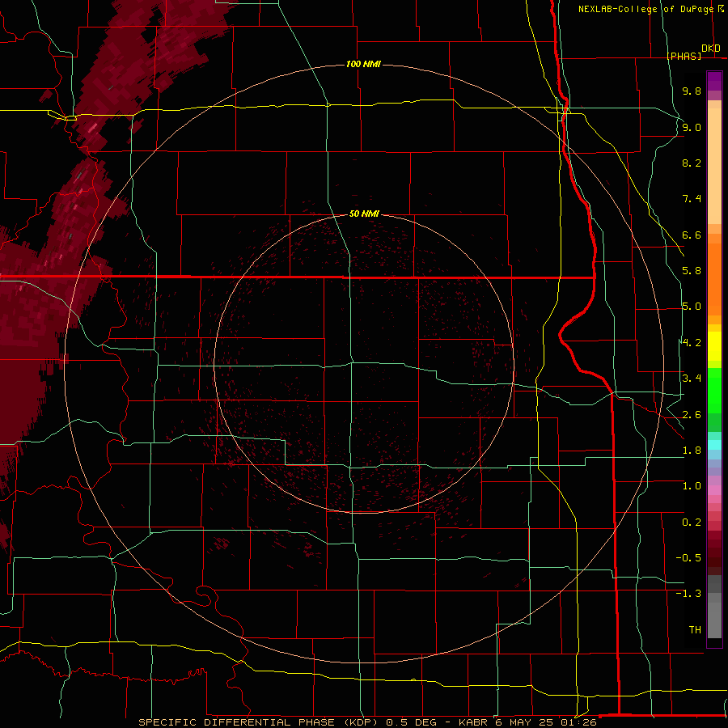
Task: Click the '100 NMI' range ring label
Action: (x=363, y=64)
